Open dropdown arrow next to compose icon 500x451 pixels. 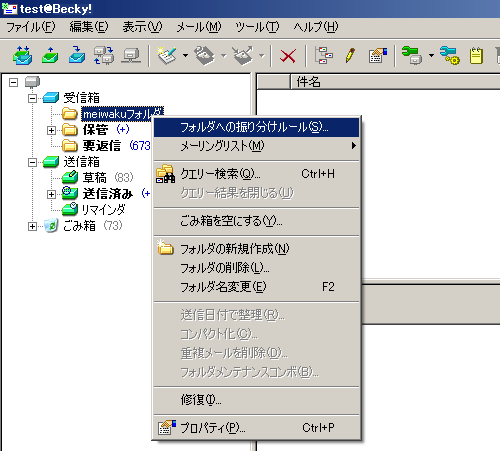(x=185, y=56)
